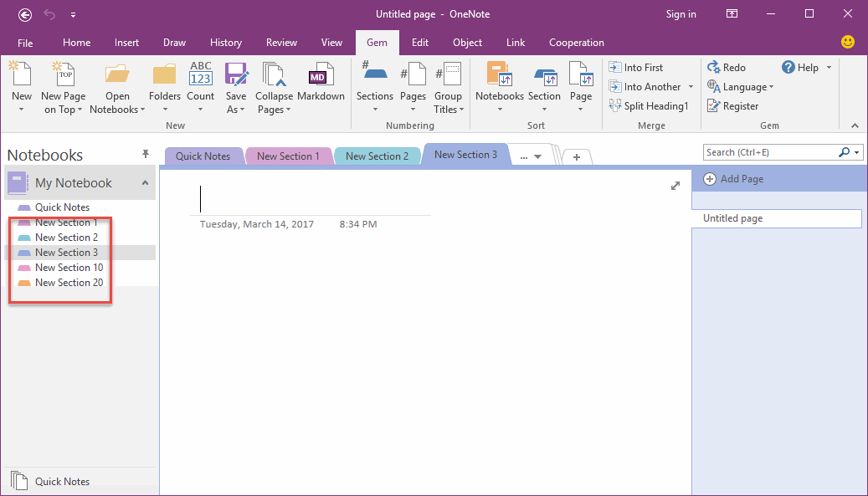Click Into Another merge button
The height and width of the screenshot is (496, 868).
(645, 87)
